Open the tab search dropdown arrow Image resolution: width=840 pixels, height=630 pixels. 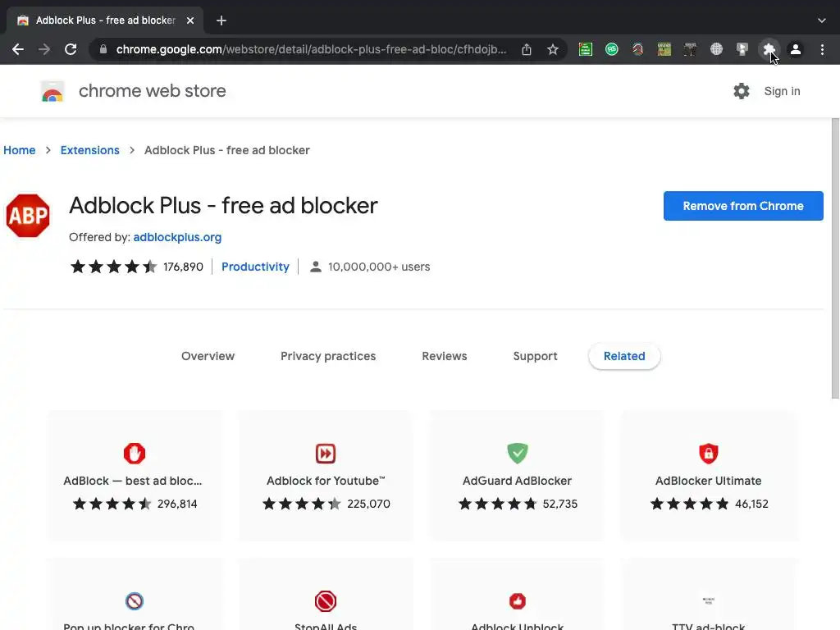[822, 21]
